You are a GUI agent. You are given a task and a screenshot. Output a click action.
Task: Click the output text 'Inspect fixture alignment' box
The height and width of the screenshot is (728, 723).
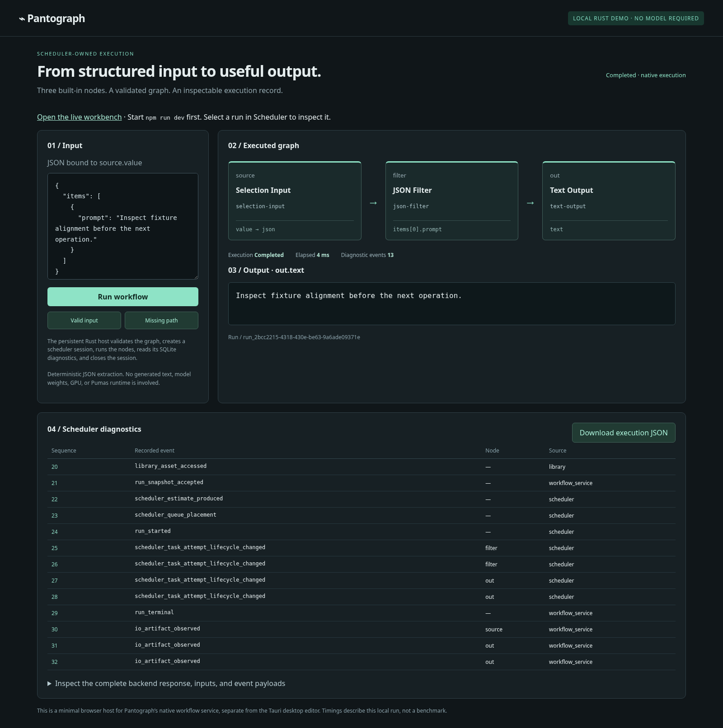[452, 303]
